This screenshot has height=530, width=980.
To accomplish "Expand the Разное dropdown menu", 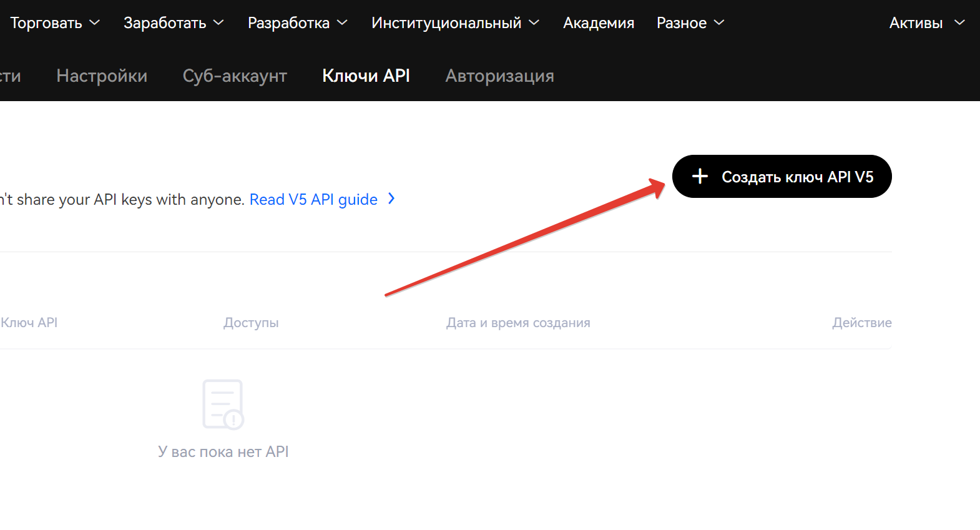I will click(690, 23).
